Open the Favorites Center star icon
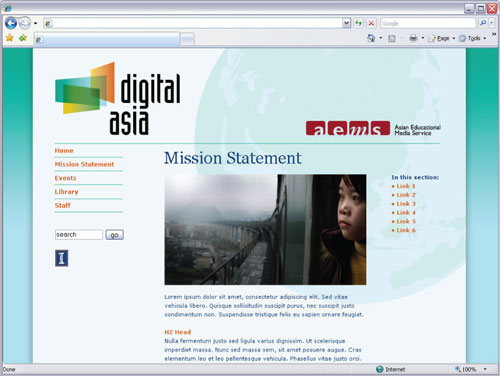 tap(10, 38)
